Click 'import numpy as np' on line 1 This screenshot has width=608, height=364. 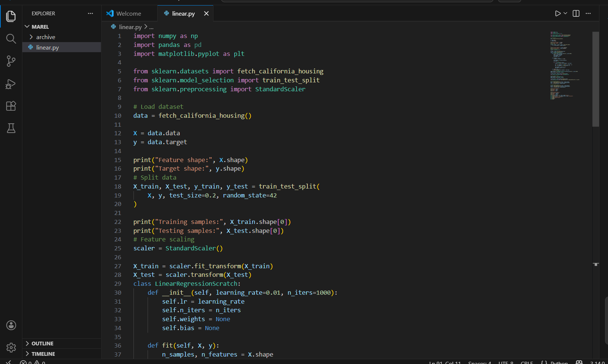166,36
